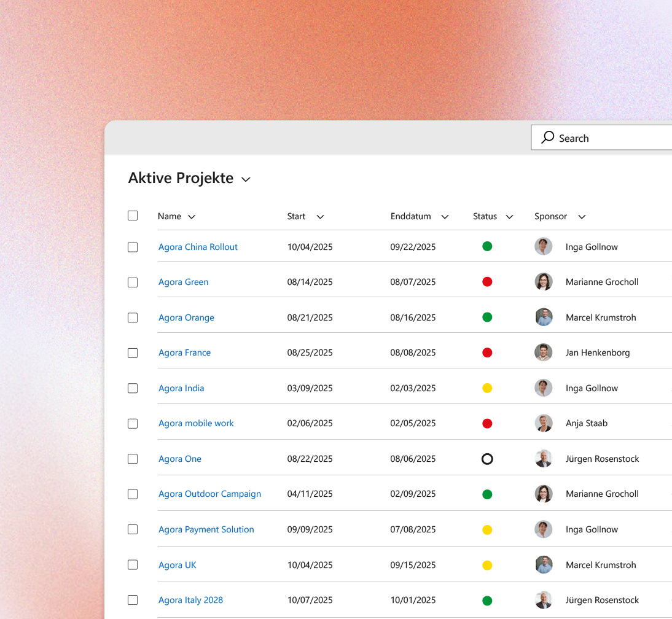Click Inga Gollnow's avatar in Payment Solution row

point(544,529)
